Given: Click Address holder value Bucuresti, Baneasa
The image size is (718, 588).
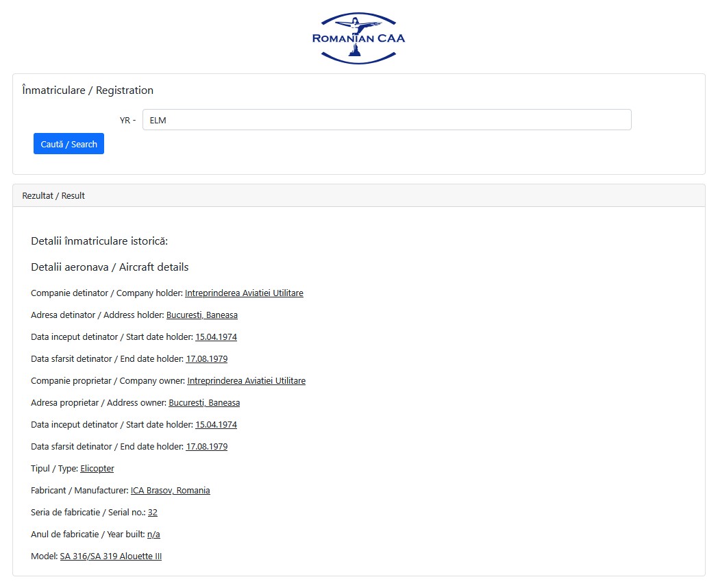Looking at the screenshot, I should click(x=202, y=315).
